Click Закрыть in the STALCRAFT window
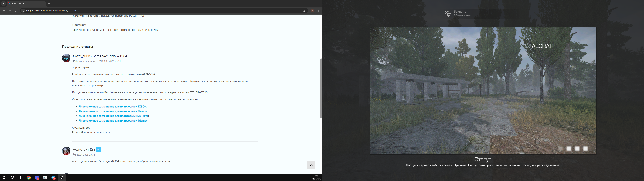Screen dimensions: 644x181 coord(460,12)
